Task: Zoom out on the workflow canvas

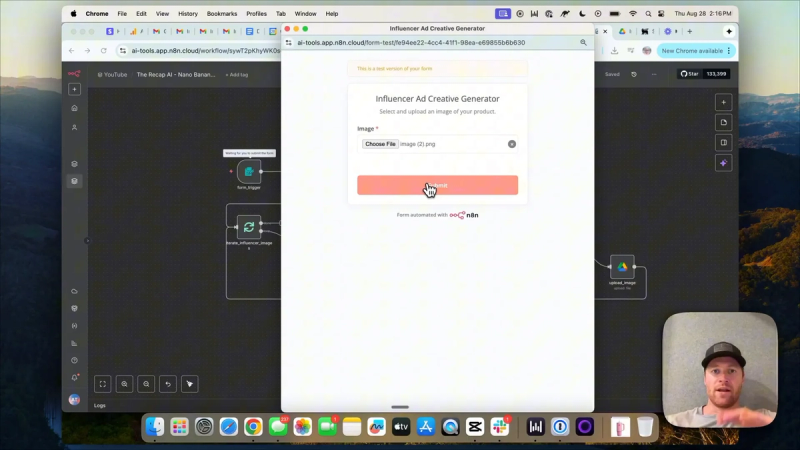Action: (146, 384)
